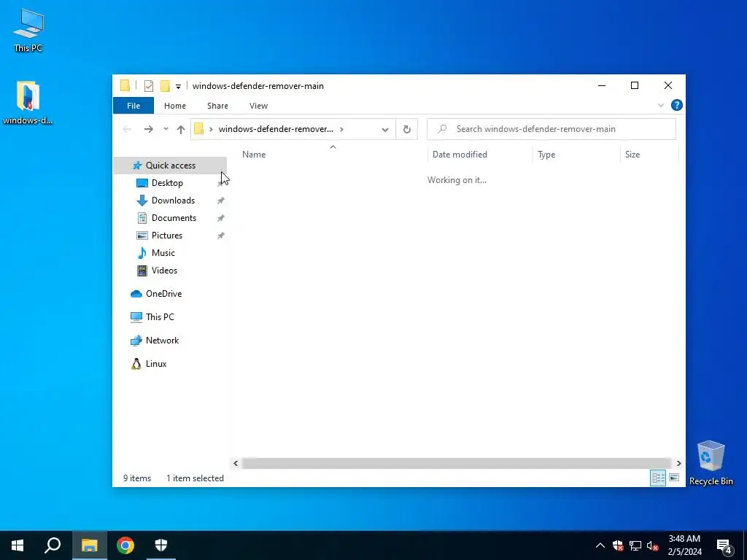Open Recycle Bin desktop icon
747x560 pixels.
[x=711, y=463]
